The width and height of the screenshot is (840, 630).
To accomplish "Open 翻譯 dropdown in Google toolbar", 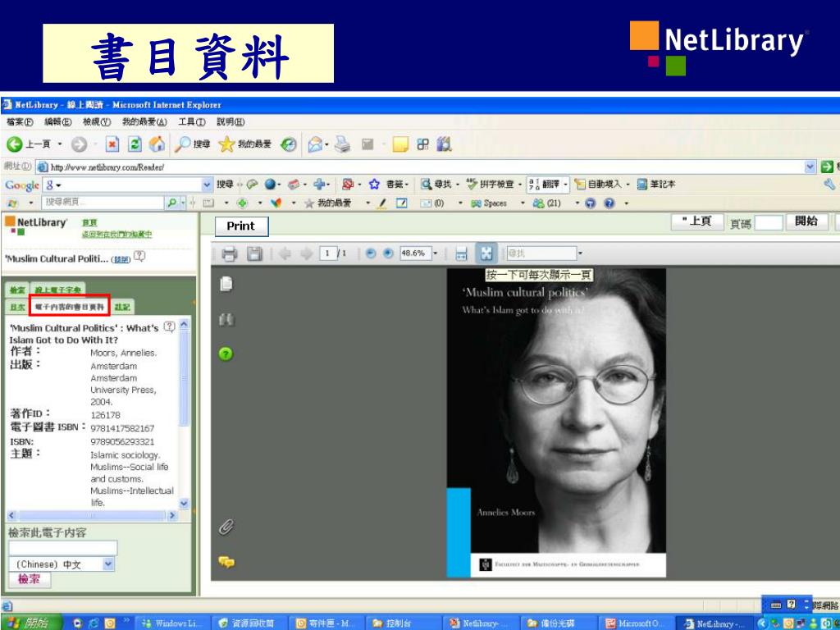I will click(565, 185).
